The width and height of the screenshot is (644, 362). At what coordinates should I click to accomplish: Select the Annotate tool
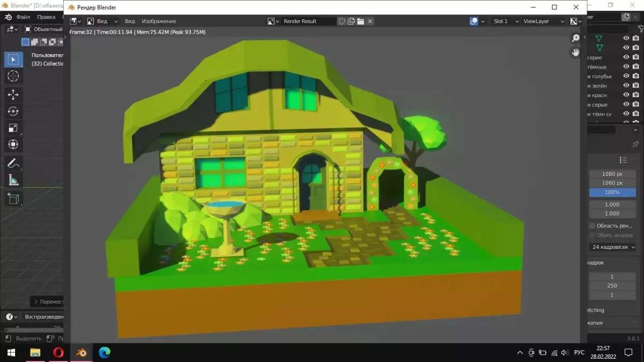13,163
